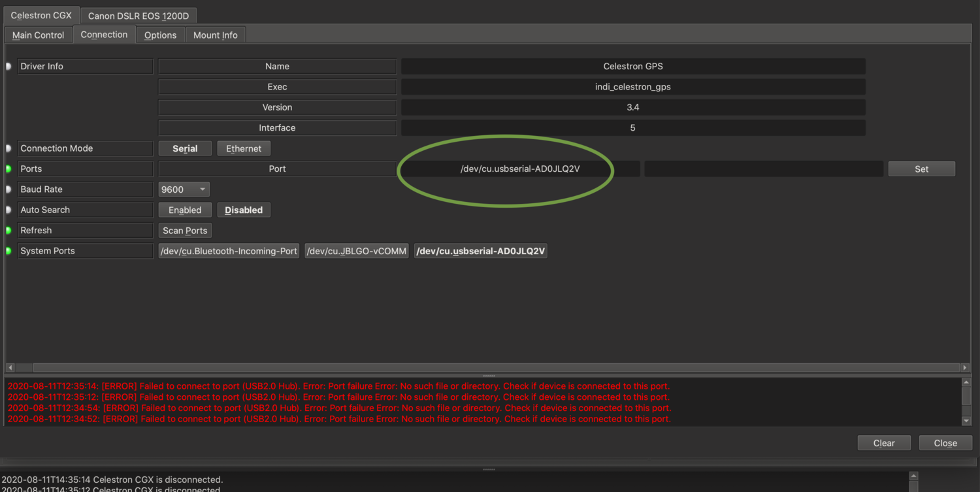Click the Connection Mode label

86,148
